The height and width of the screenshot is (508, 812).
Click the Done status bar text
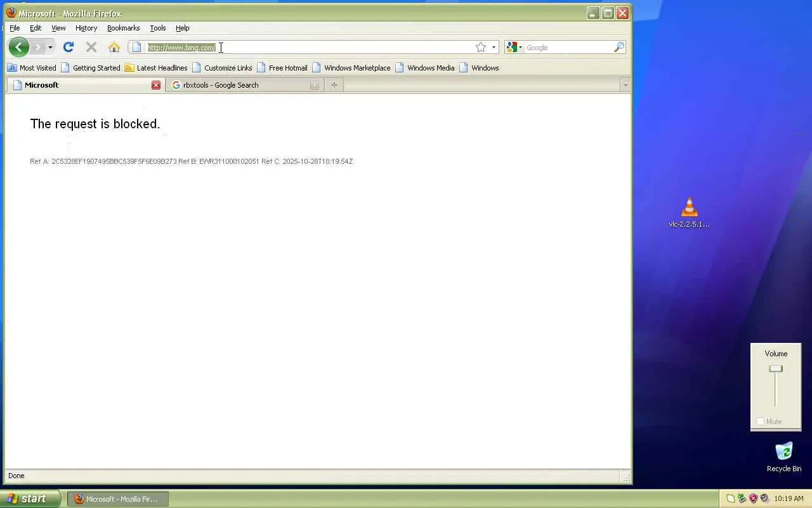click(x=16, y=476)
